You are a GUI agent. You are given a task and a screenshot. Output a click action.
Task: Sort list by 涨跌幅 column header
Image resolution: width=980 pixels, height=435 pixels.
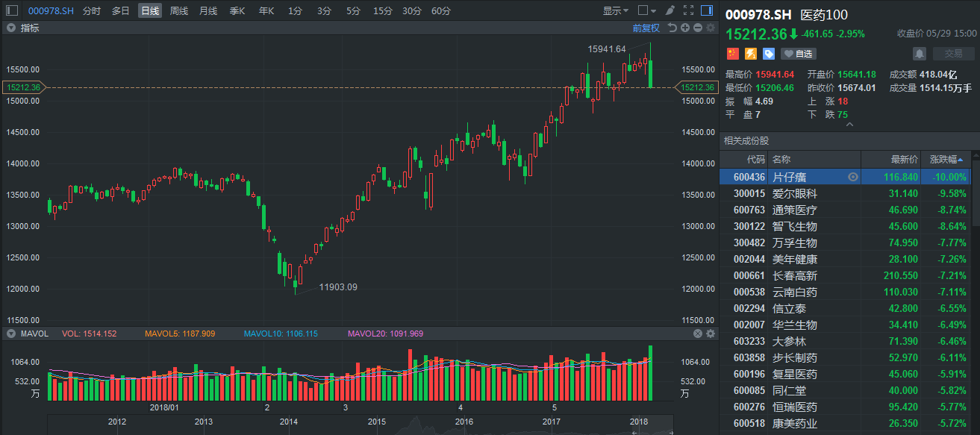coord(946,159)
